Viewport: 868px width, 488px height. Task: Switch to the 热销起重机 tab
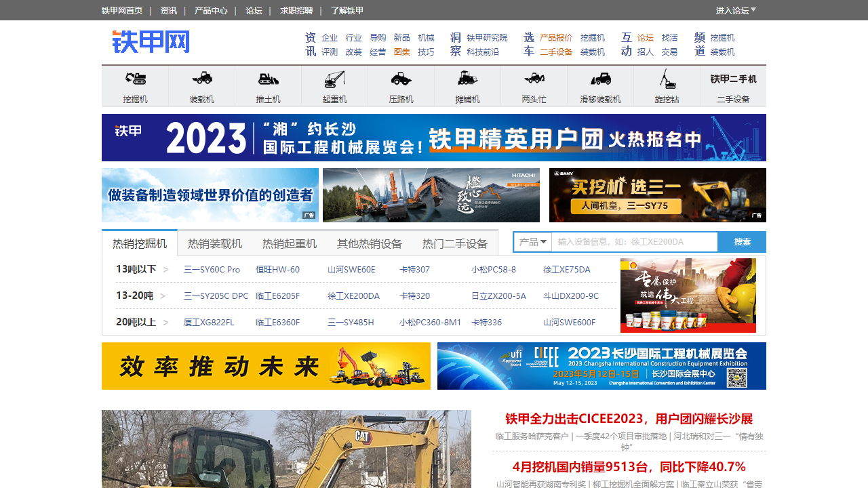[290, 243]
